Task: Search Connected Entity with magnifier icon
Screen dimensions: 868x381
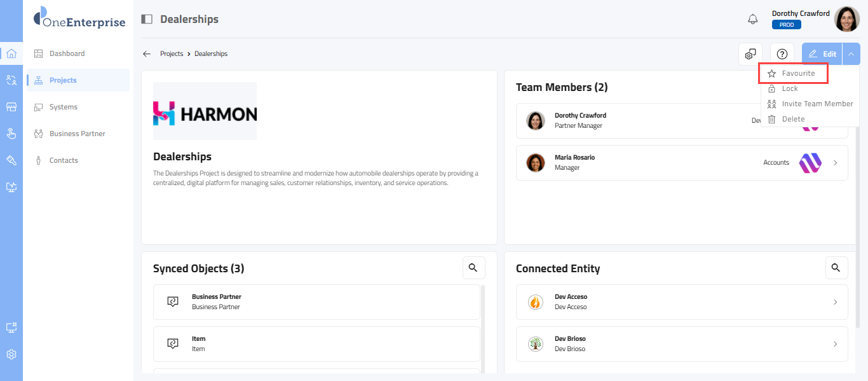Action: click(x=836, y=268)
